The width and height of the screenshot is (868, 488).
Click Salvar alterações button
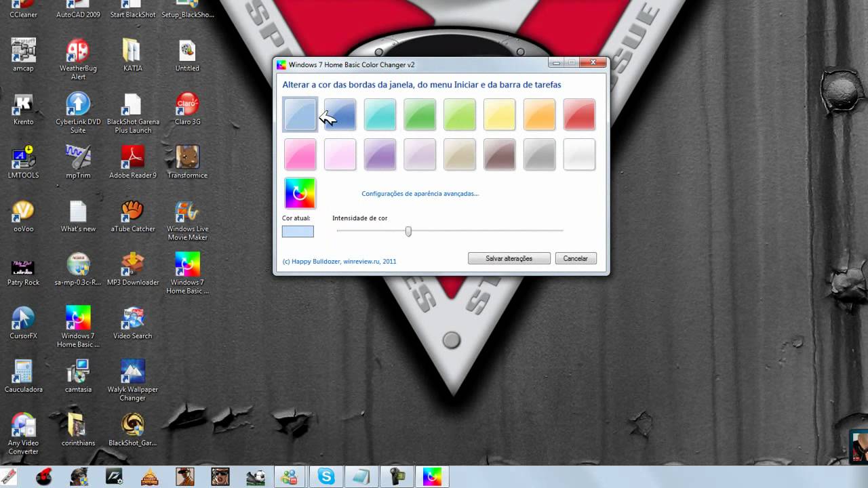[509, 259]
